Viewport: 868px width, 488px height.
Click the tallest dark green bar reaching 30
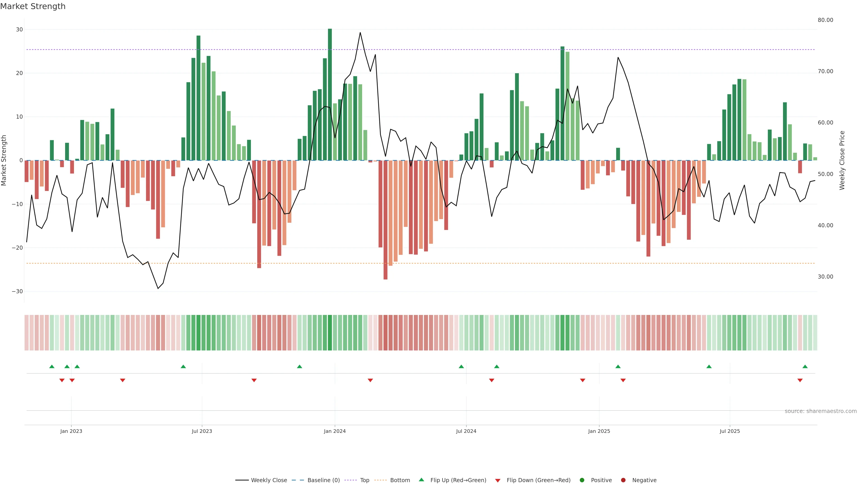click(330, 94)
